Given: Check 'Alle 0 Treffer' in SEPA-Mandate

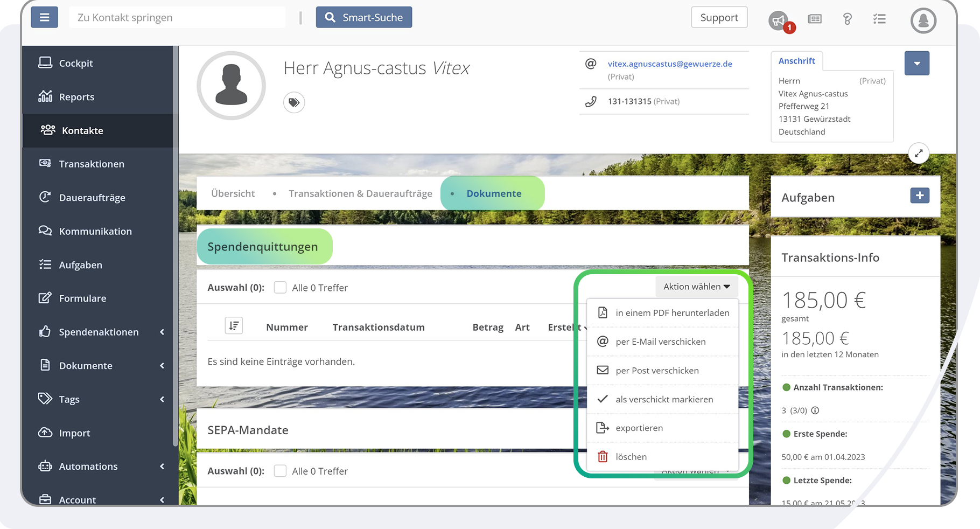Looking at the screenshot, I should coord(280,471).
